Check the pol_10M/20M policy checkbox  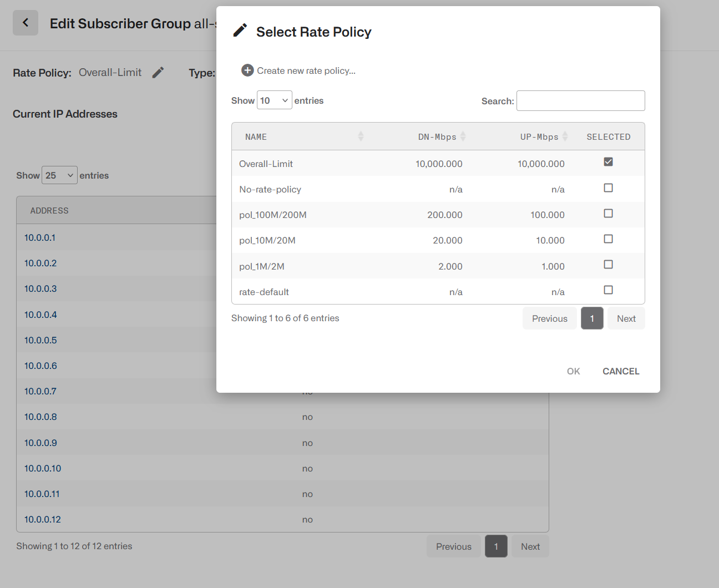608,239
